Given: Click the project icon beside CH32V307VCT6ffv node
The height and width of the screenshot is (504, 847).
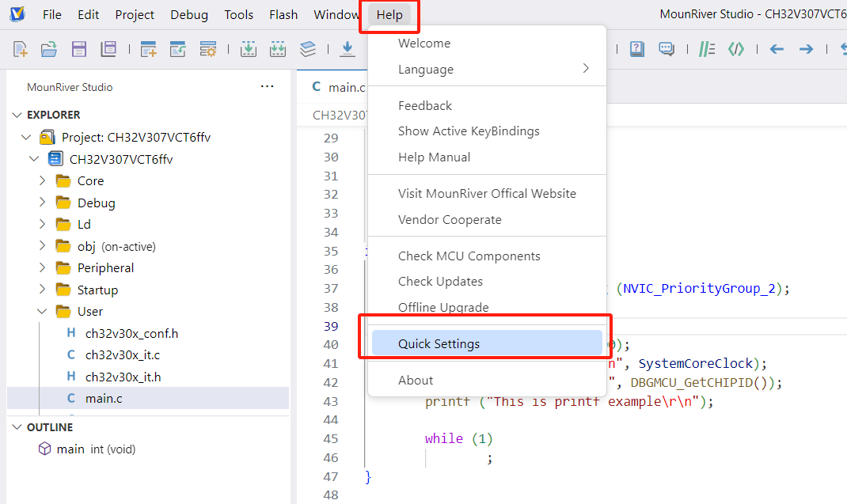Looking at the screenshot, I should pos(55,159).
